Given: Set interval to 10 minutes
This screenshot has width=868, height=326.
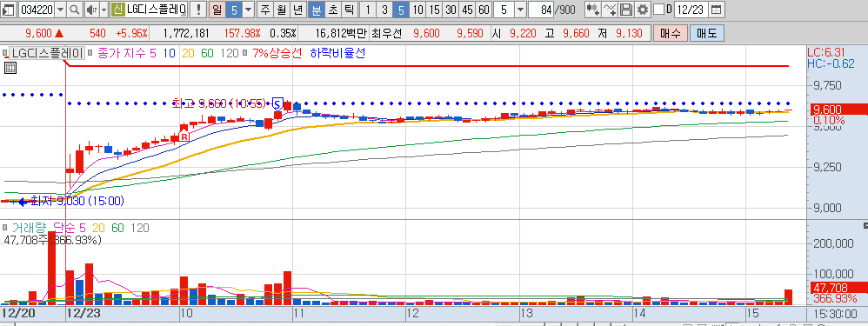Looking at the screenshot, I should pos(418,9).
